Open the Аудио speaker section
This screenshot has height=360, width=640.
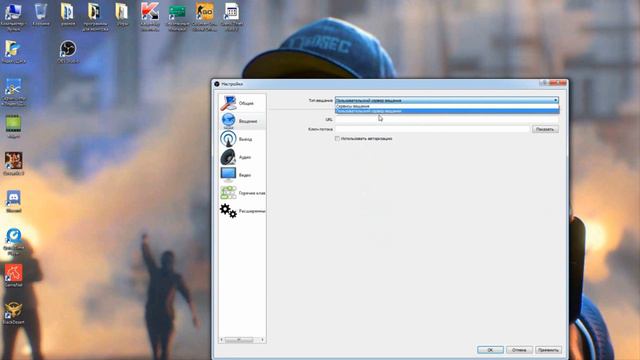242,157
